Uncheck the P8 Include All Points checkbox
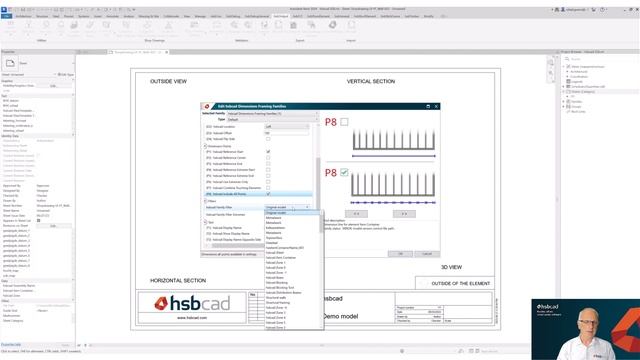Screen dimensions: 640x360 (268, 194)
